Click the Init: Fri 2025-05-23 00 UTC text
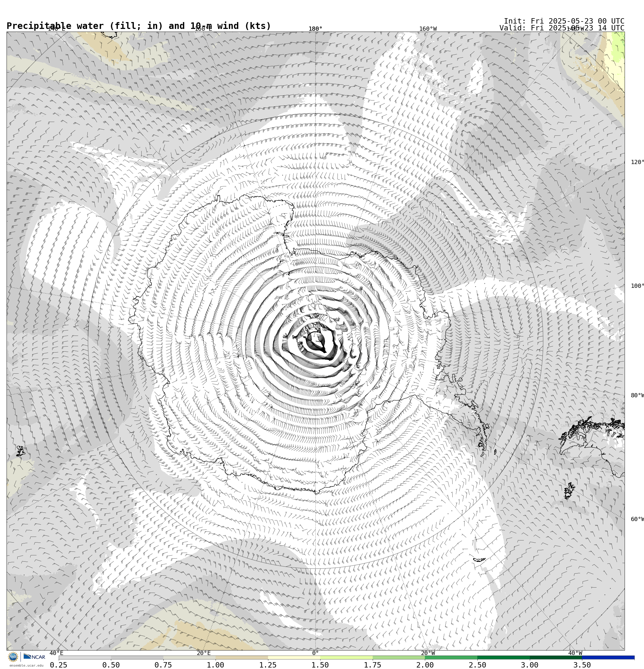Image resolution: width=644 pixels, height=669 pixels. tap(564, 21)
